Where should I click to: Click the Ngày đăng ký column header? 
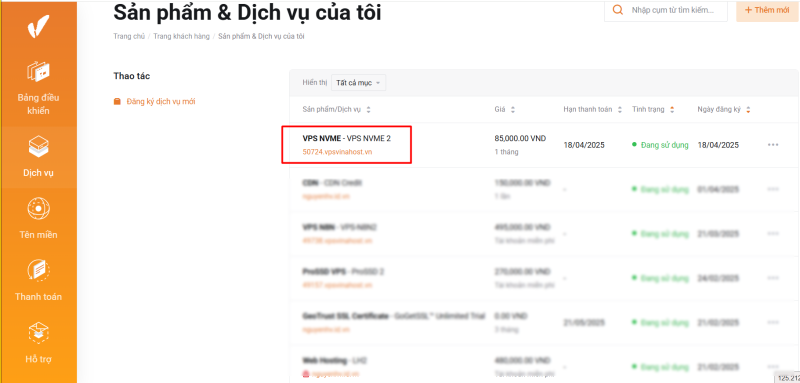pyautogui.click(x=719, y=110)
